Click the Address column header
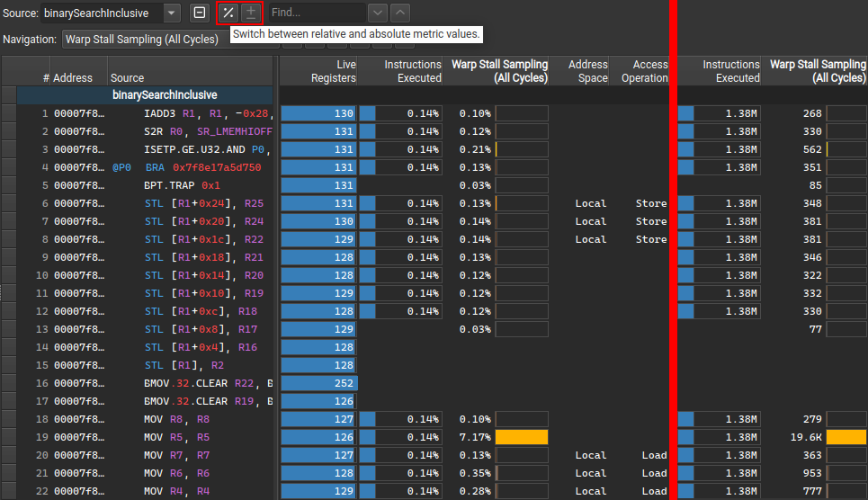 coord(72,78)
